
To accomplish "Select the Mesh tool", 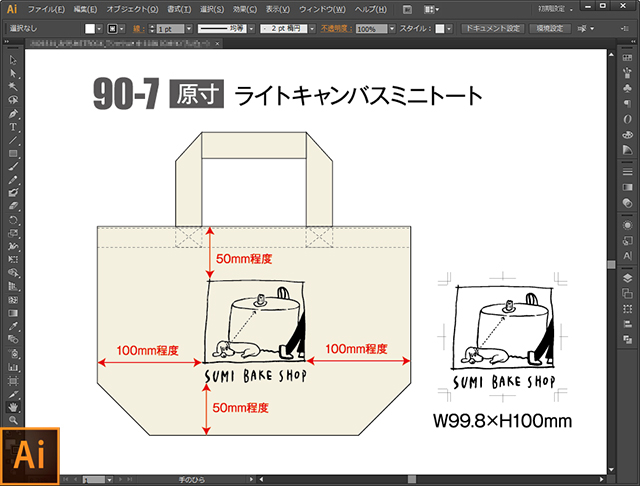I will [x=13, y=300].
